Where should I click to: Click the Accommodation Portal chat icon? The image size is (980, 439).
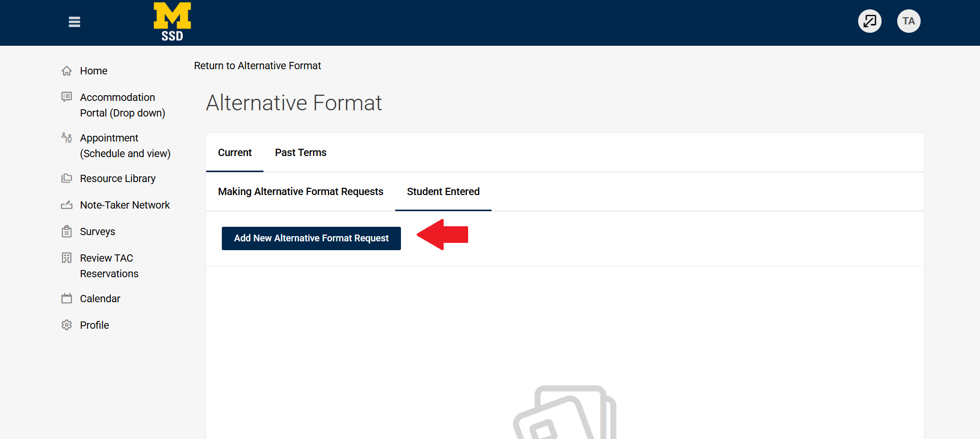coord(67,97)
